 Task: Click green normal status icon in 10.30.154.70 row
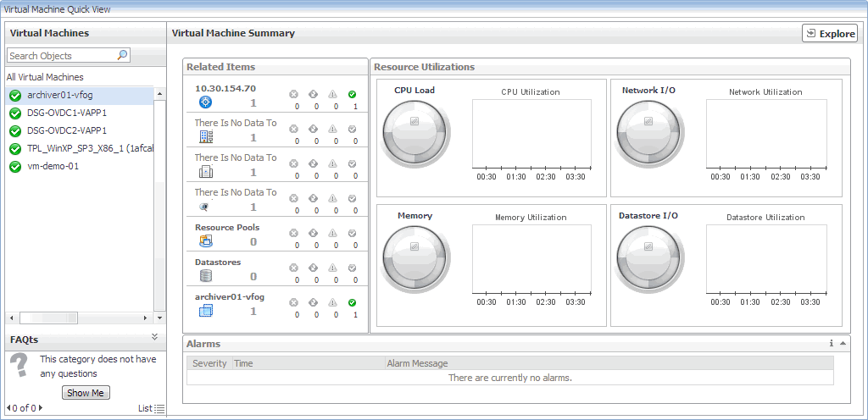352,95
